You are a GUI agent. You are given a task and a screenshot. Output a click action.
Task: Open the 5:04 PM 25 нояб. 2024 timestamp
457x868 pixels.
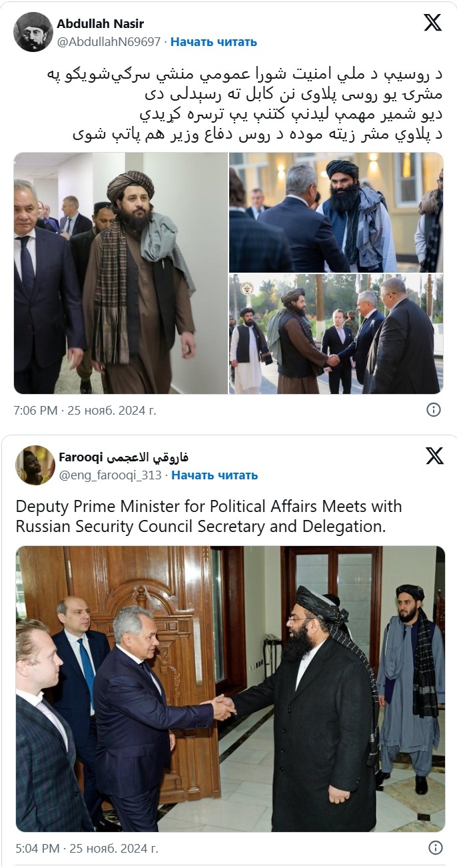tap(87, 848)
